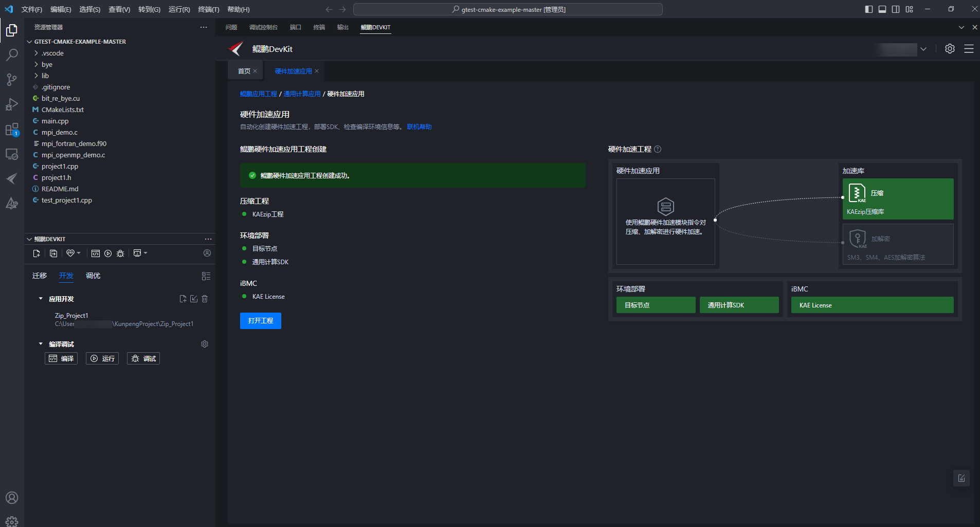Viewport: 980px width, 527px height.
Task: Switch to 终端 panel tab
Action: coord(319,27)
